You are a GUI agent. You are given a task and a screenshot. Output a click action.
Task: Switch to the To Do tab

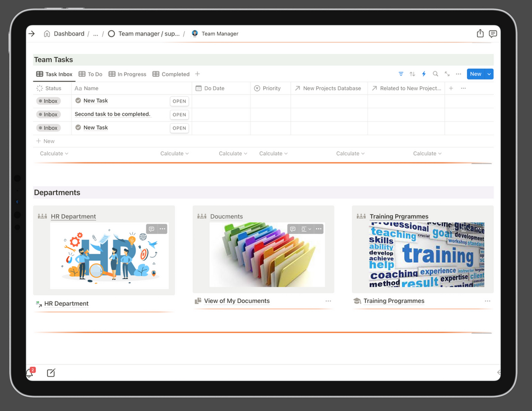(90, 74)
